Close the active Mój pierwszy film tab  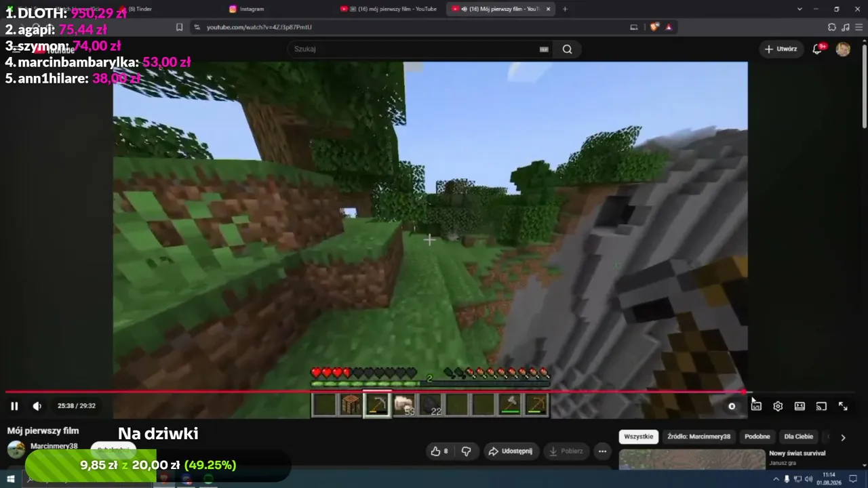pyautogui.click(x=548, y=9)
